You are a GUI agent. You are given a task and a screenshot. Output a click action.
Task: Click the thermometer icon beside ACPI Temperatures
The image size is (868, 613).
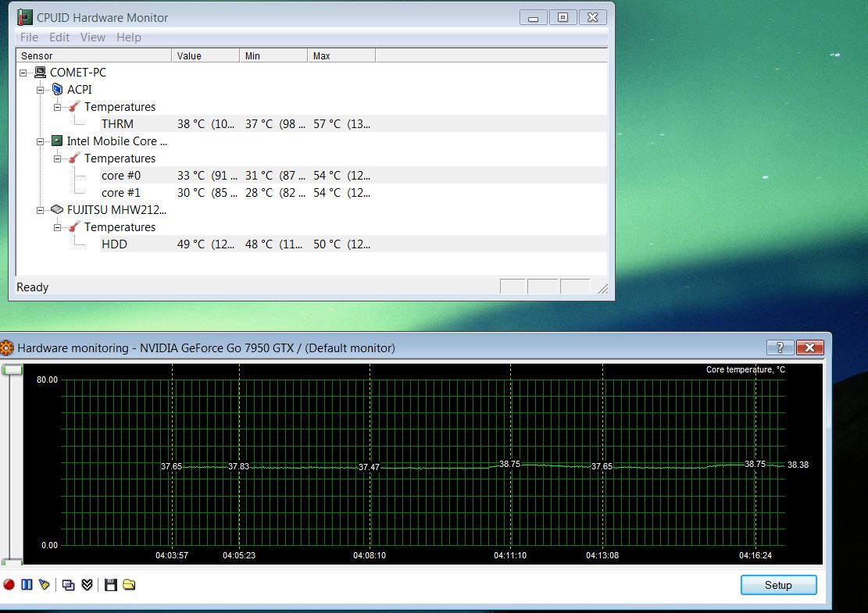coord(74,106)
